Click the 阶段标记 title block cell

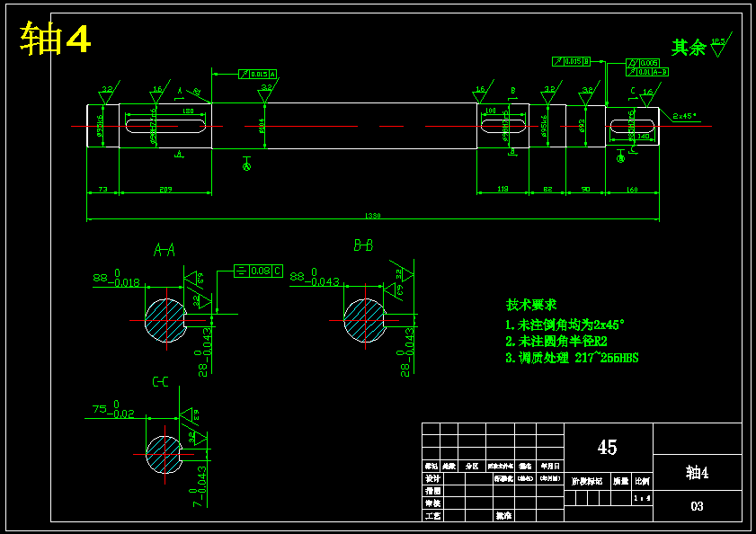[587, 481]
